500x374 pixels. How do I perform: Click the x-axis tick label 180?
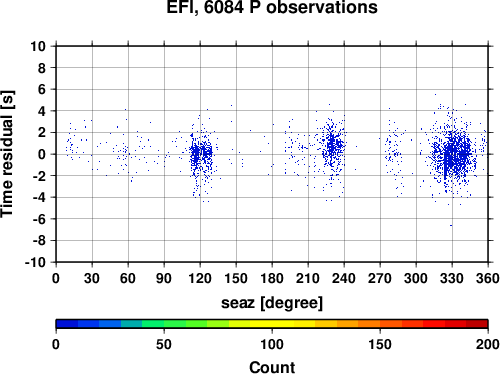[272, 278]
